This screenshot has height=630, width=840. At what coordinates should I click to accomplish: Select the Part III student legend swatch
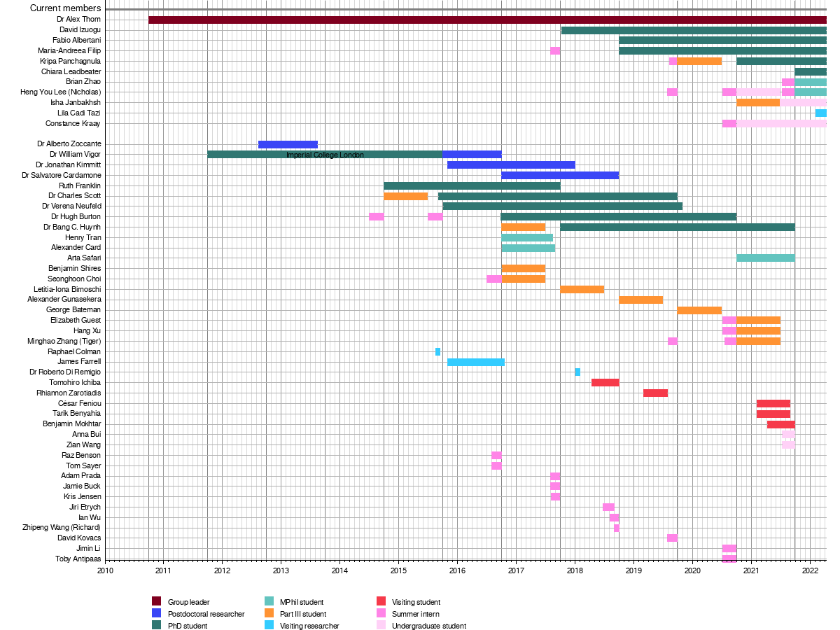[269, 613]
